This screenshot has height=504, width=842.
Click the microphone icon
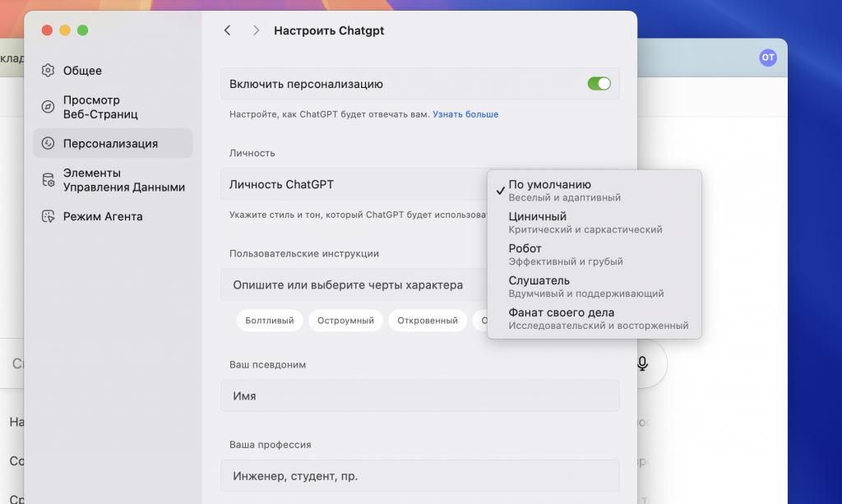(x=642, y=363)
